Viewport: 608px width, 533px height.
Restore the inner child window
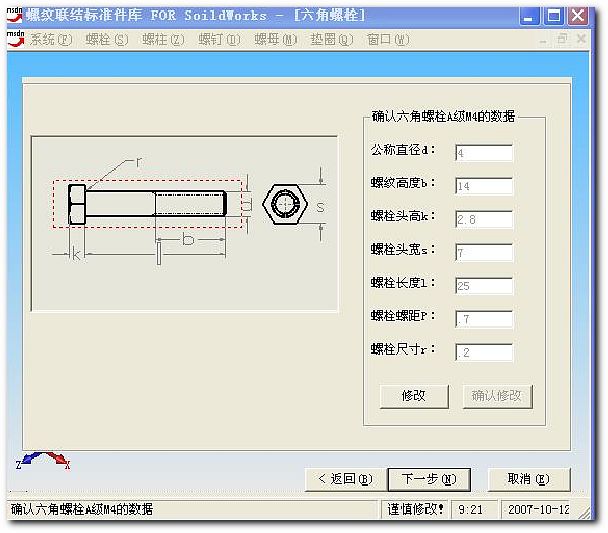(562, 39)
